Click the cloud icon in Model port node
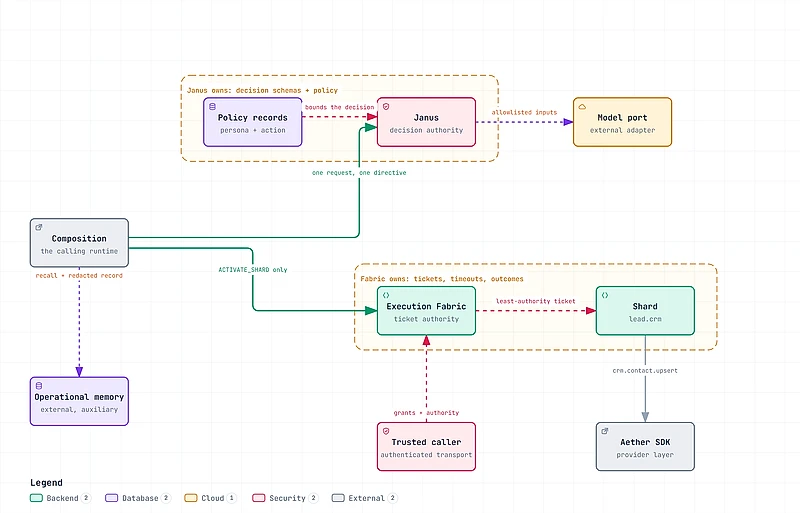The height and width of the screenshot is (513, 800). pyautogui.click(x=582, y=107)
